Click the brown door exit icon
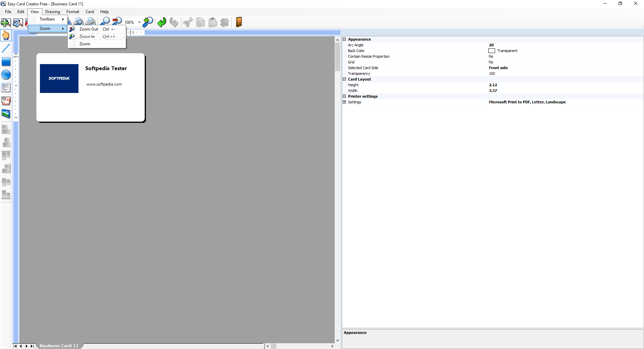This screenshot has width=644, height=349. click(239, 22)
